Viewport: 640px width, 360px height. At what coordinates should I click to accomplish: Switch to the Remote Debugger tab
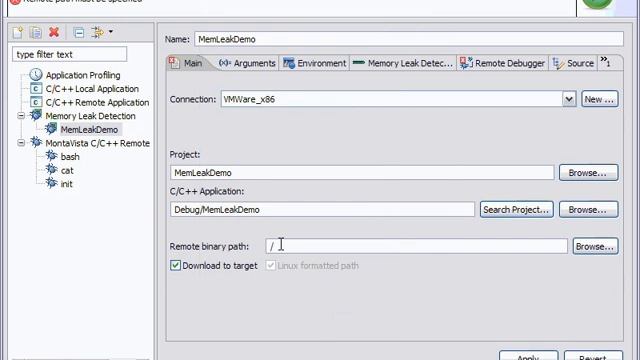502,63
